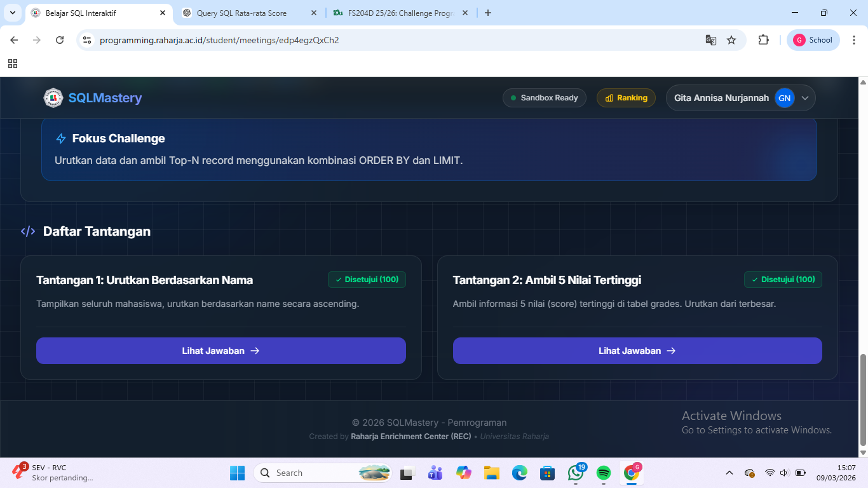Expand the Gita Annisa Nurjannah profile dropdown

coord(805,98)
